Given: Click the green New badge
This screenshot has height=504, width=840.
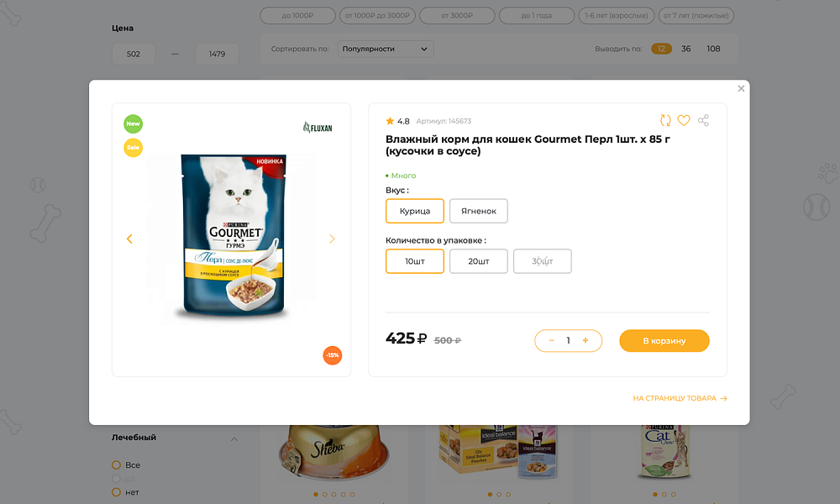Looking at the screenshot, I should [133, 123].
